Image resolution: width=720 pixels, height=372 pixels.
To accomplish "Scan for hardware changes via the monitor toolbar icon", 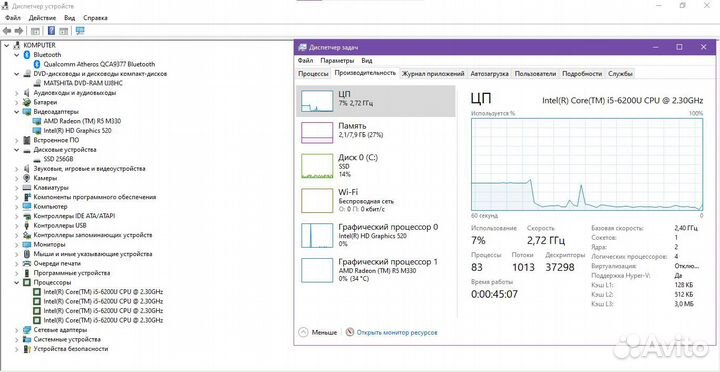I will pyautogui.click(x=80, y=31).
